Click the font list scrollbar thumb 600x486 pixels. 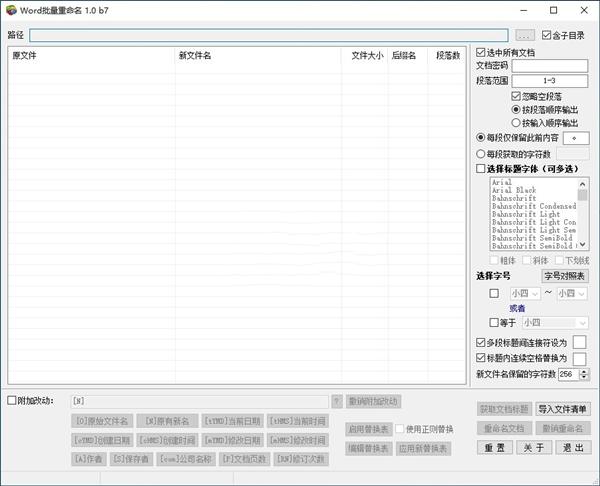(x=582, y=195)
